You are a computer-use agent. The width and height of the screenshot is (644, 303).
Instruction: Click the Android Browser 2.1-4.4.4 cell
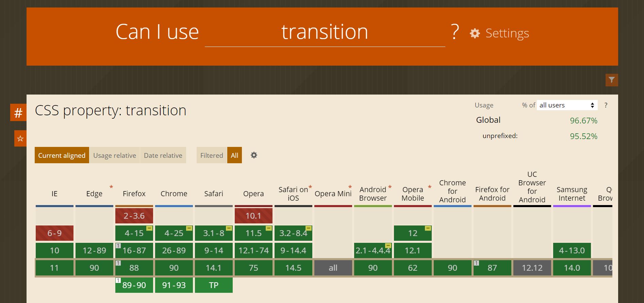[x=373, y=250]
